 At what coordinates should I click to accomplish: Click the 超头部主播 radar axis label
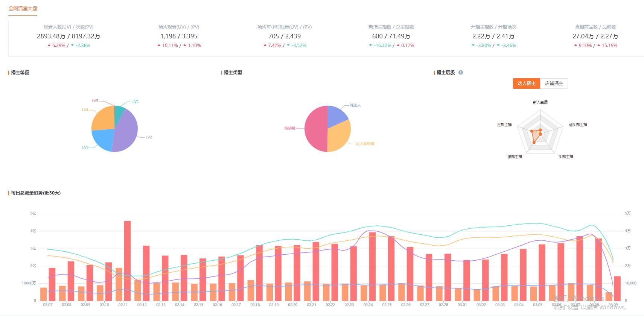pyautogui.click(x=578, y=125)
